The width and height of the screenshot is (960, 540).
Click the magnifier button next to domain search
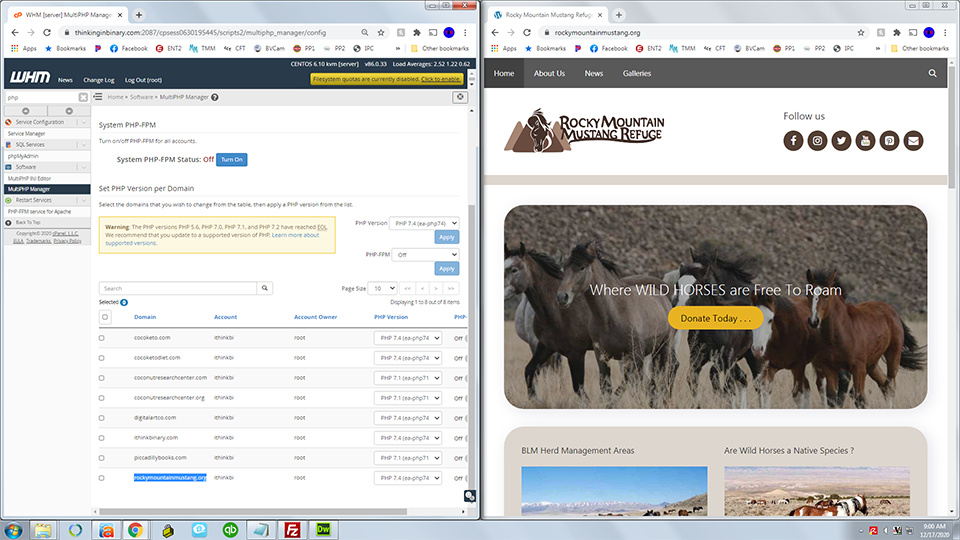pyautogui.click(x=265, y=288)
